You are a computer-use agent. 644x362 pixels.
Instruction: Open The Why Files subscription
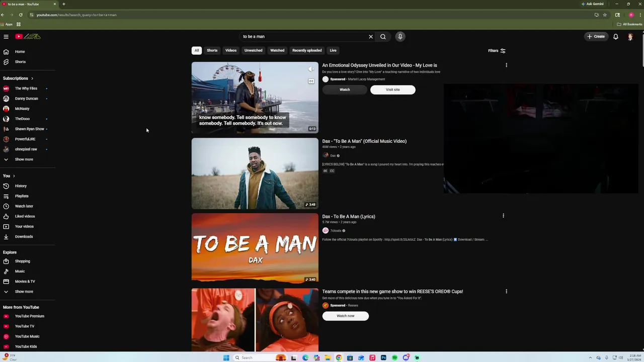click(26, 88)
